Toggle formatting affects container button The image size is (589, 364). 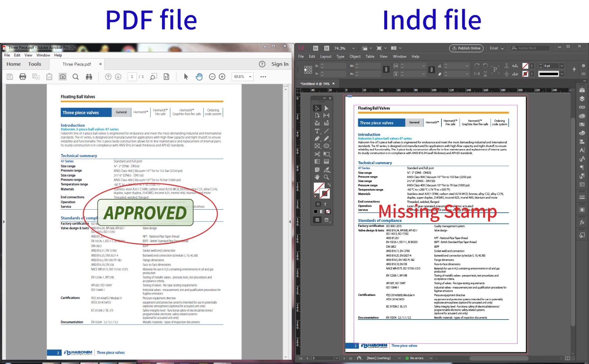tap(318, 204)
